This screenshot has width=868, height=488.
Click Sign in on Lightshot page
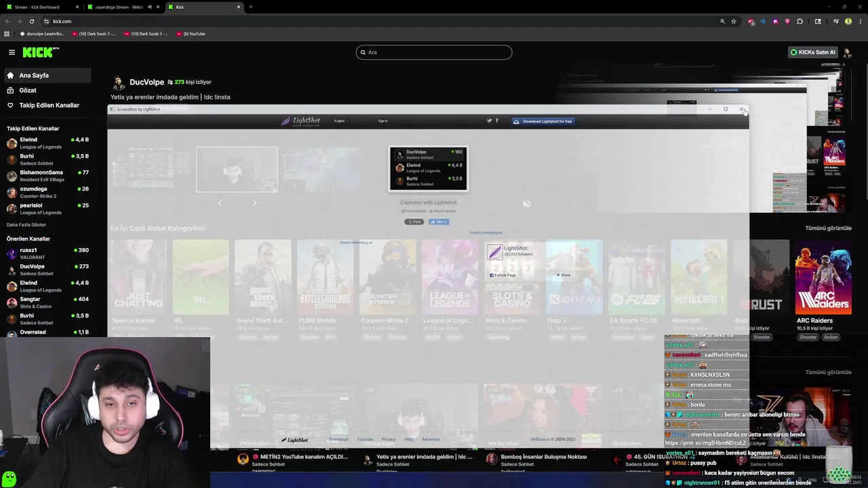coord(383,121)
